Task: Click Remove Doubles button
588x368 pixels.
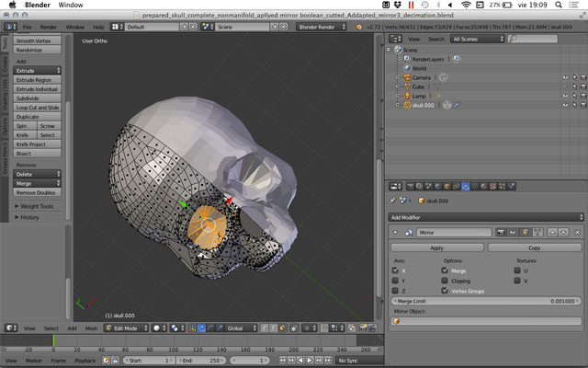Action: pos(37,192)
